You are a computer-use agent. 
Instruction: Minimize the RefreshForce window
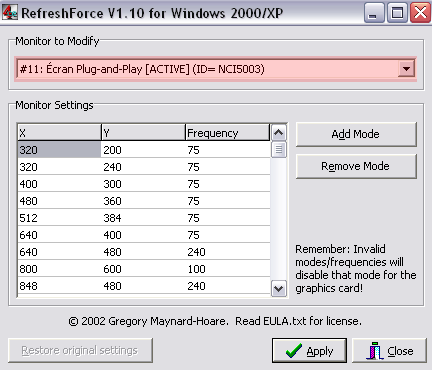point(374,13)
